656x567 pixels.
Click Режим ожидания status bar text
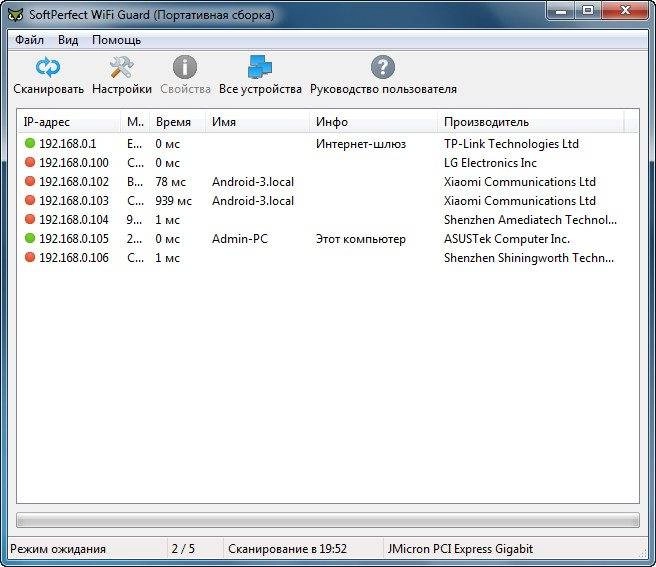pos(58,549)
